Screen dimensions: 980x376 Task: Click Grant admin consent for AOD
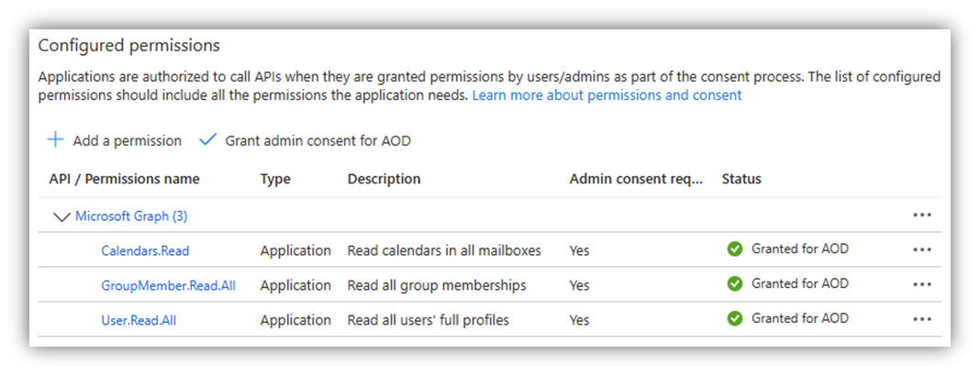click(x=317, y=140)
